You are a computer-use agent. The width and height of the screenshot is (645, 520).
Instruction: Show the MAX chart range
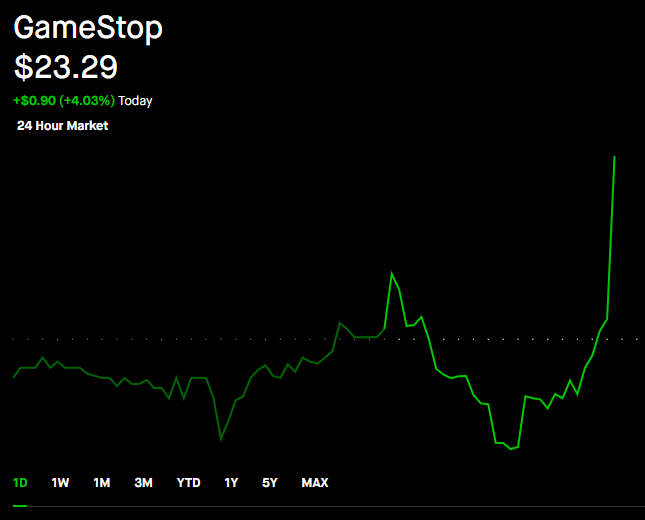[x=315, y=483]
